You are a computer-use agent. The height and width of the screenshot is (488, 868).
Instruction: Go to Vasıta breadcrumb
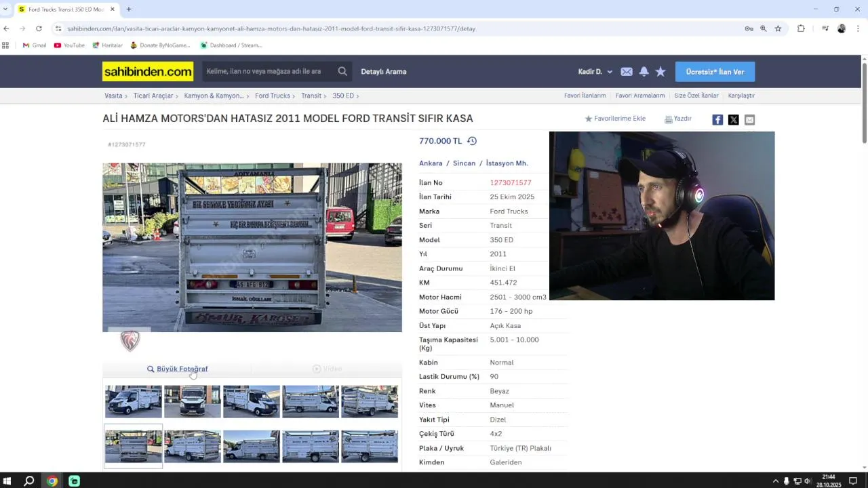[x=113, y=96]
